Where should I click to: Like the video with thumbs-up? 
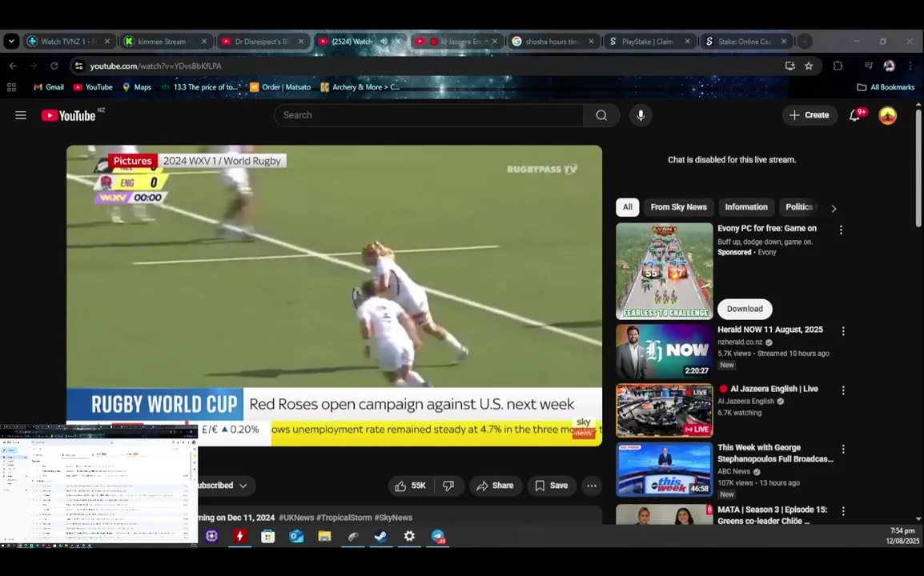pyautogui.click(x=411, y=486)
